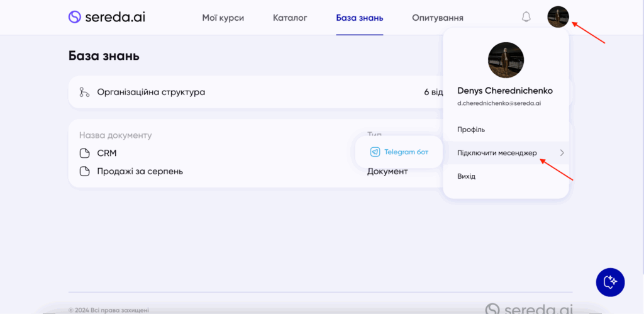
Task: Click the user avatar in top bar
Action: [558, 17]
